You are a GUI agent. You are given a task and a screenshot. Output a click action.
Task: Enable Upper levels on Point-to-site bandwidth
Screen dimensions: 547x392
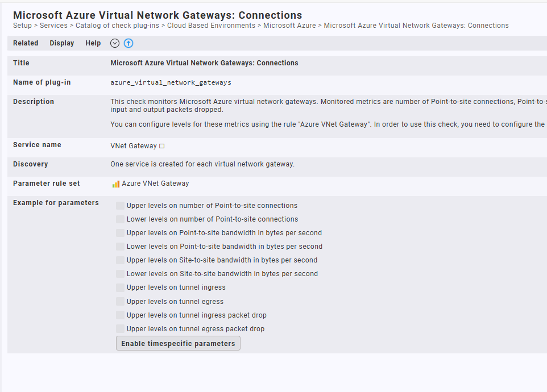120,233
